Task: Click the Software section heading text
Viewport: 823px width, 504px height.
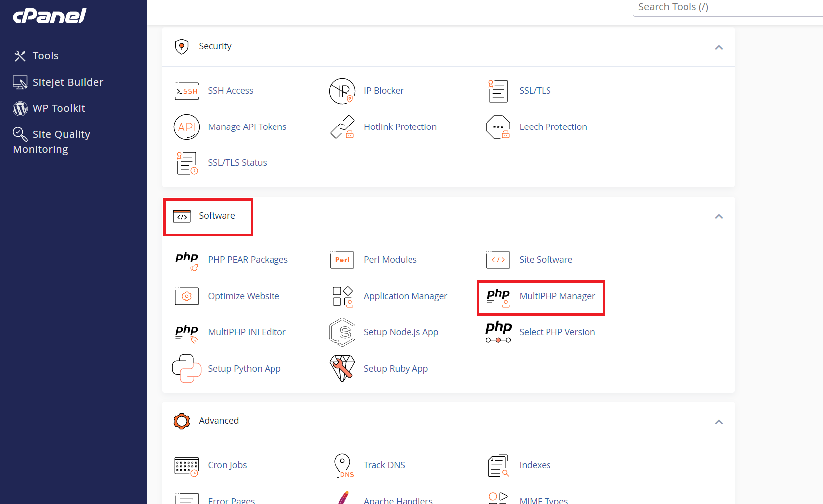Action: [217, 216]
